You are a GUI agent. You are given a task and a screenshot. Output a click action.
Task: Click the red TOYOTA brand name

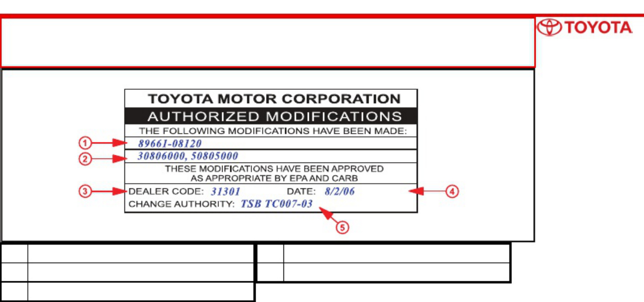[598, 27]
